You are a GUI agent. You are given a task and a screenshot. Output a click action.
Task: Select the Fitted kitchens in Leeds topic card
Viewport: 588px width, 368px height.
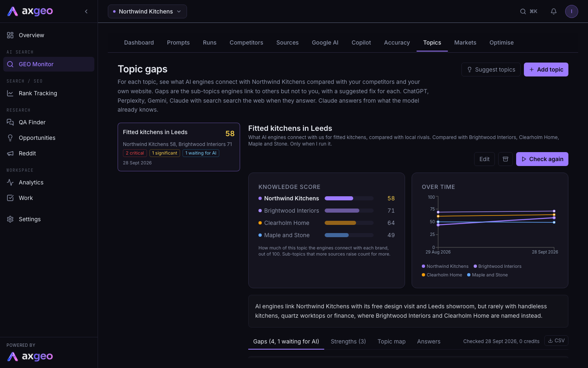click(x=179, y=147)
